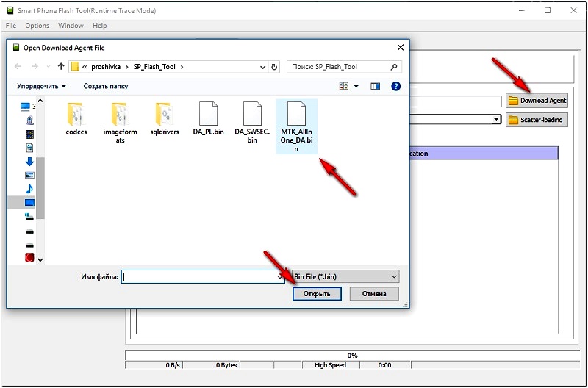
Task: Open the Windows system drive in navigation pane
Action: pyautogui.click(x=29, y=217)
